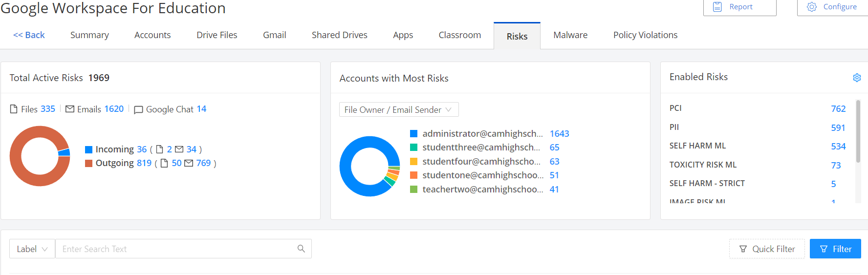Open the Emails count 1620 link
Image resolution: width=868 pixels, height=275 pixels.
[x=114, y=109]
